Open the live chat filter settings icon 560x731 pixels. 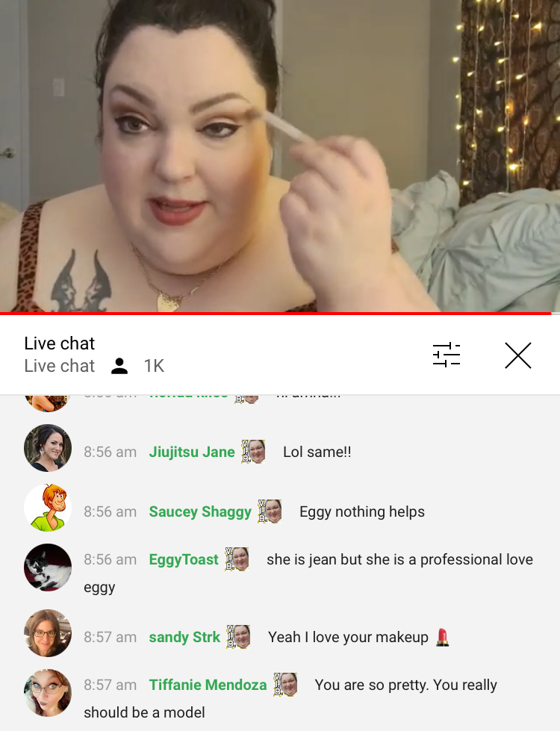(x=447, y=355)
